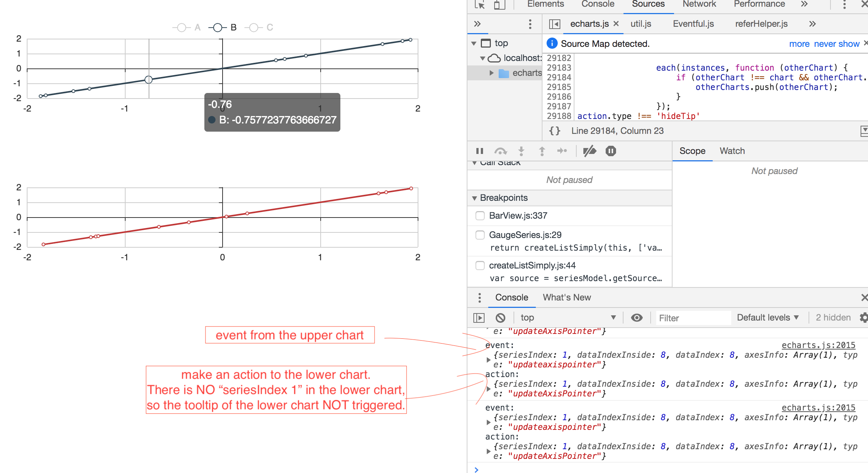Expand the echarts folder in the file tree
Screen dimensions: 868x473
[492, 73]
